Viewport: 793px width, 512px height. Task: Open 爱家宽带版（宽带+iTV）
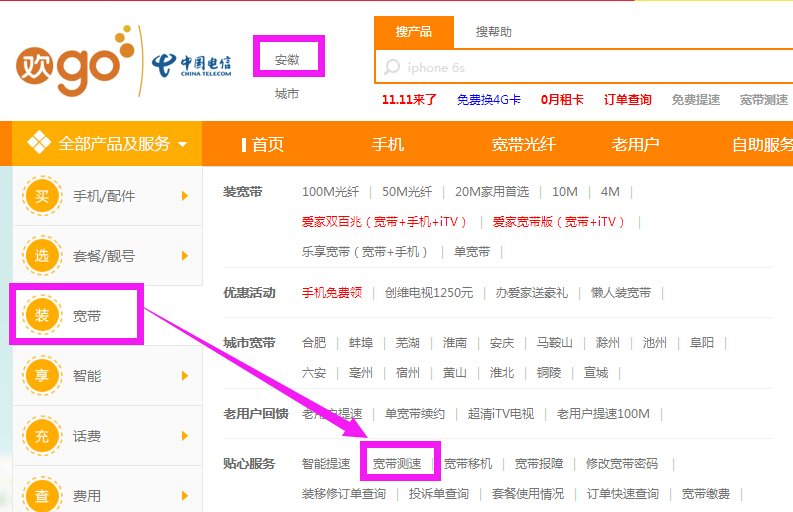click(x=559, y=222)
